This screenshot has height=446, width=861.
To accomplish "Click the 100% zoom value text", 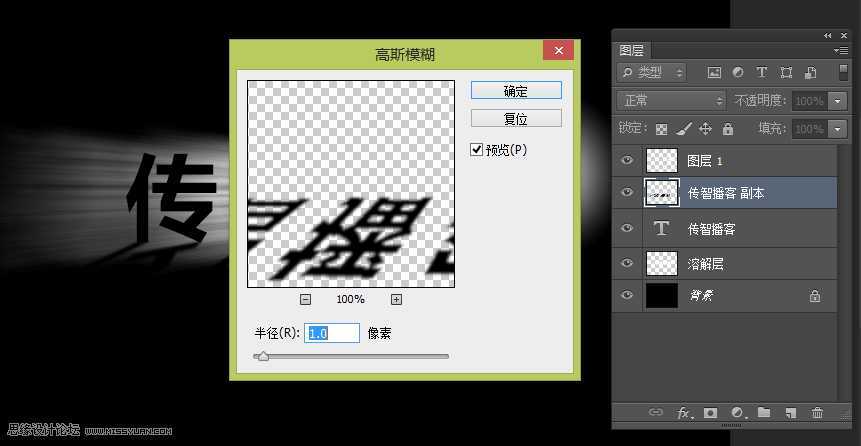I will 350,299.
